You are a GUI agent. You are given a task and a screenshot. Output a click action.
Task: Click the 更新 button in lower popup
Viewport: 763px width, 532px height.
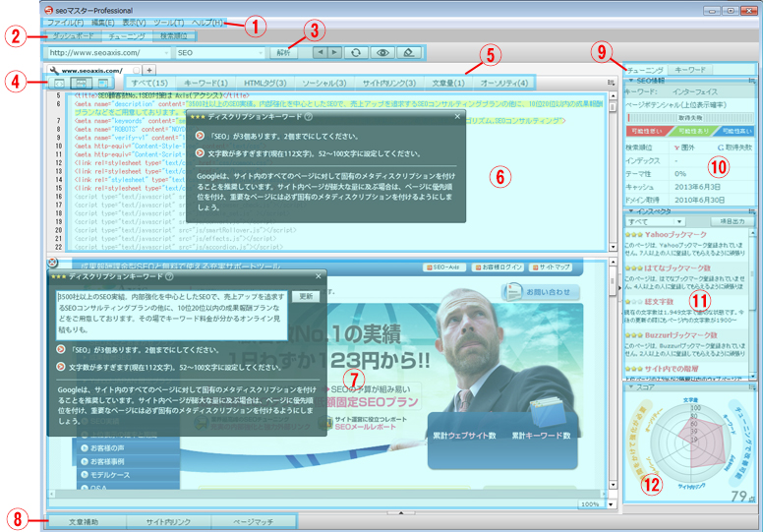click(307, 295)
